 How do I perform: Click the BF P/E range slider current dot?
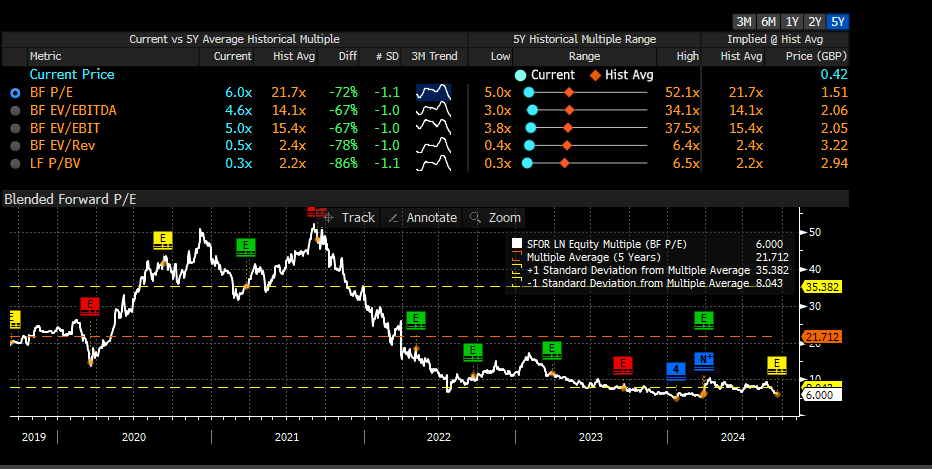(x=529, y=93)
